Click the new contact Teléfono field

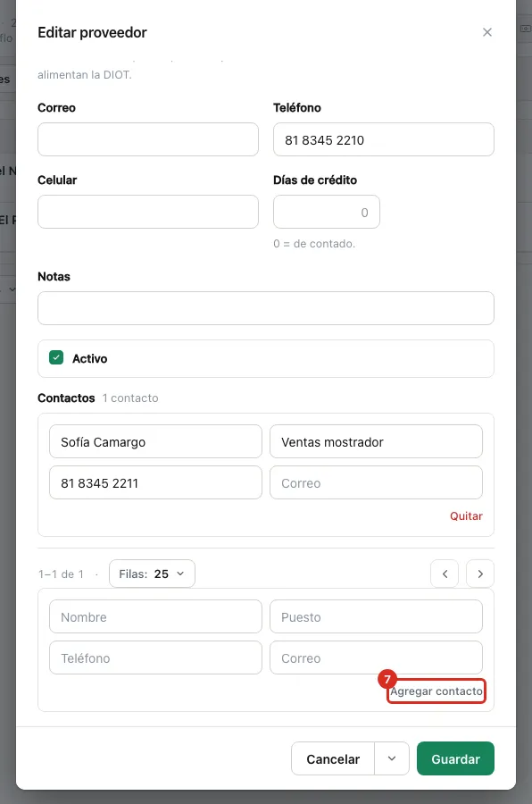tap(156, 657)
